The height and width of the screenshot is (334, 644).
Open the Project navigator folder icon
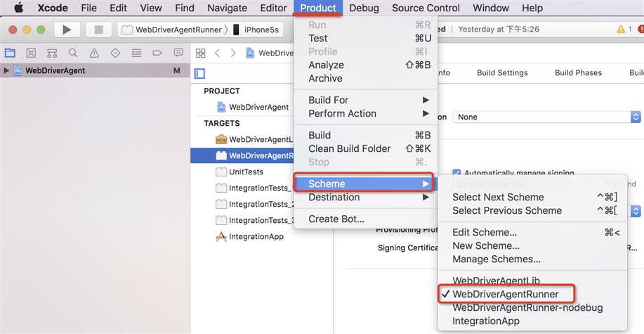10,53
